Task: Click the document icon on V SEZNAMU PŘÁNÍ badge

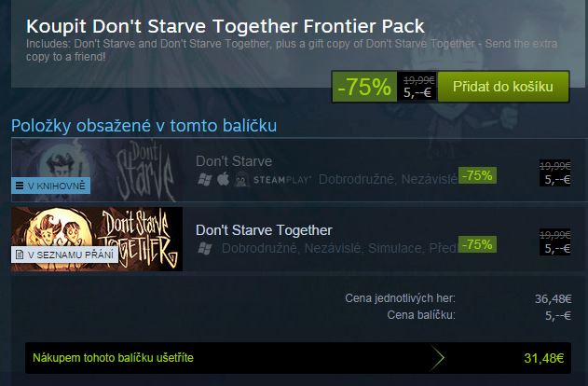Action: coord(20,255)
